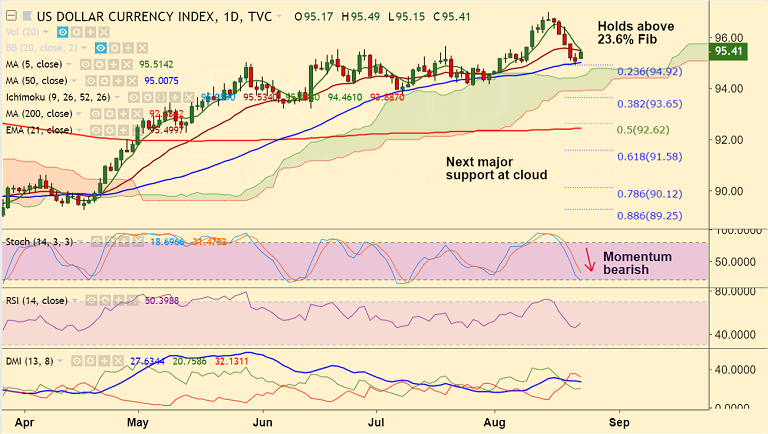Screen dimensions: 768x434
Task: Hide the MA (200, close) line
Action: pyautogui.click(x=96, y=114)
